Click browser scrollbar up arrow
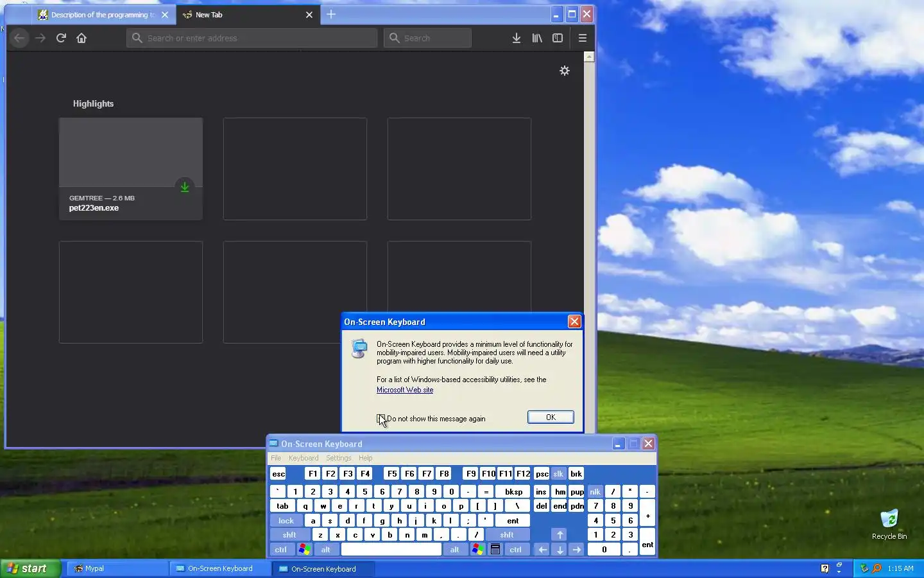Screen dimensions: 924x578 589,57
